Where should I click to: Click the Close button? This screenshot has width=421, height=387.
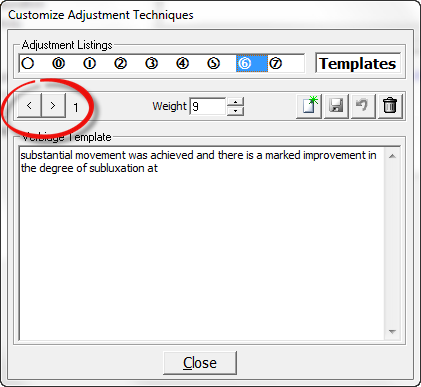pos(200,363)
